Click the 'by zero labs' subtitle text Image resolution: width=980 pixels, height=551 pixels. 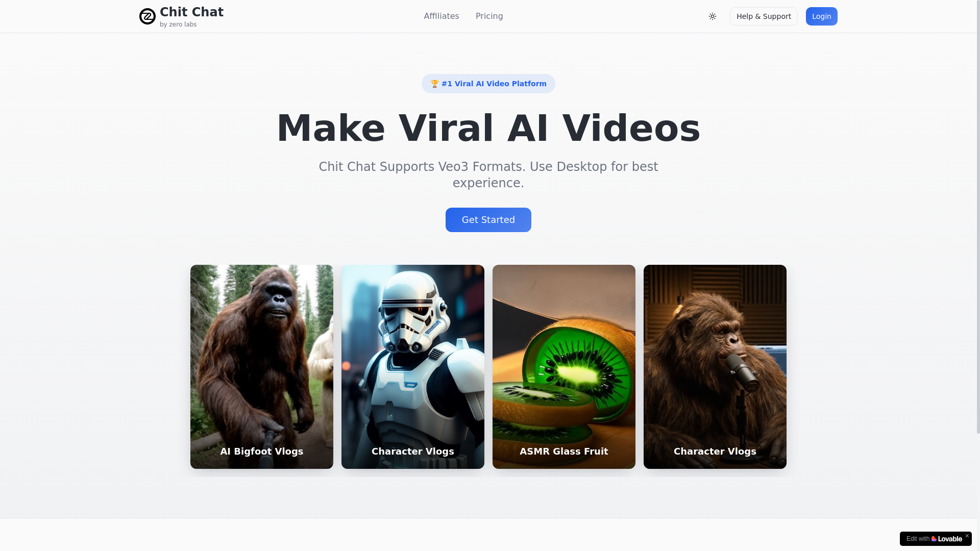(178, 24)
